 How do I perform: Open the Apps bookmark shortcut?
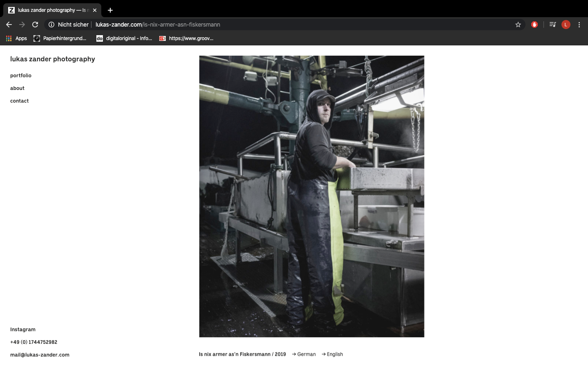pyautogui.click(x=16, y=38)
